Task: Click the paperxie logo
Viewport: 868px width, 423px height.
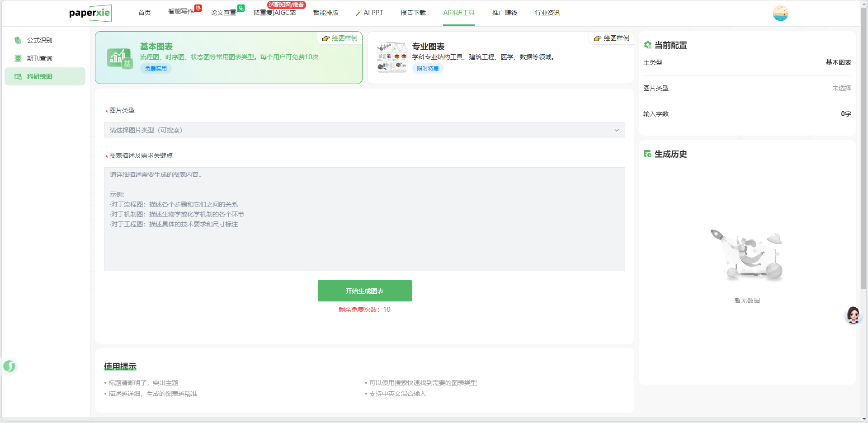Action: 90,13
